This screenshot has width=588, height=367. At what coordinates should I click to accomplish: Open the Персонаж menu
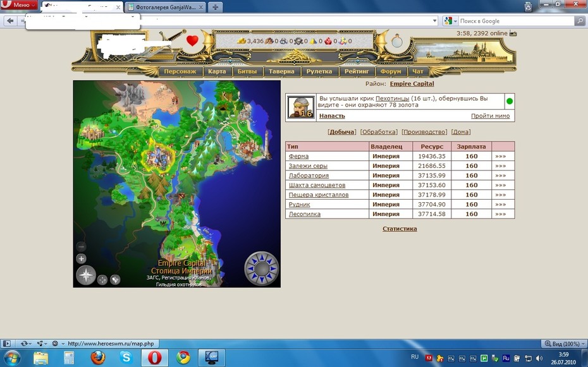tap(180, 71)
